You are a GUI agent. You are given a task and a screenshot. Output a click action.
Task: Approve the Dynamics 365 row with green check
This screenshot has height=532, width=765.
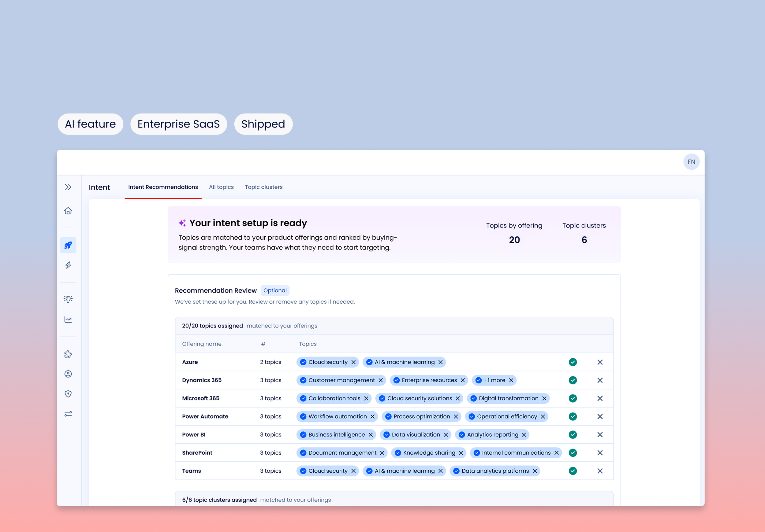pos(573,380)
